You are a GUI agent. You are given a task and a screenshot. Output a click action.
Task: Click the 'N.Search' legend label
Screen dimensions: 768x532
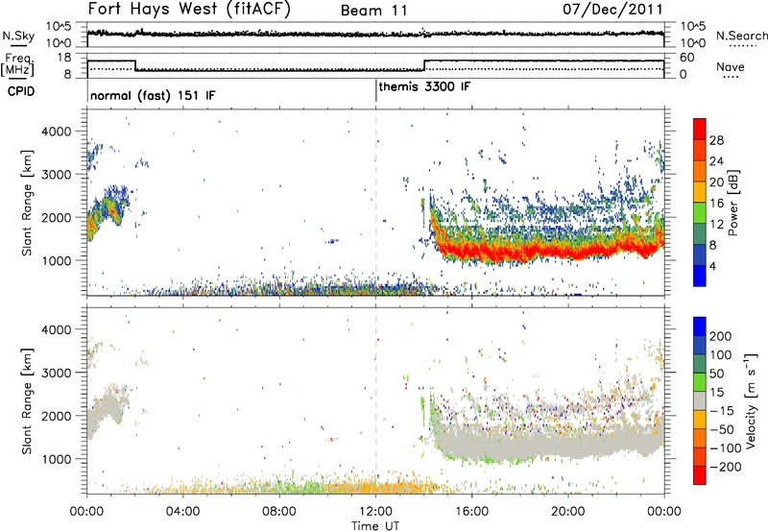[x=742, y=36]
